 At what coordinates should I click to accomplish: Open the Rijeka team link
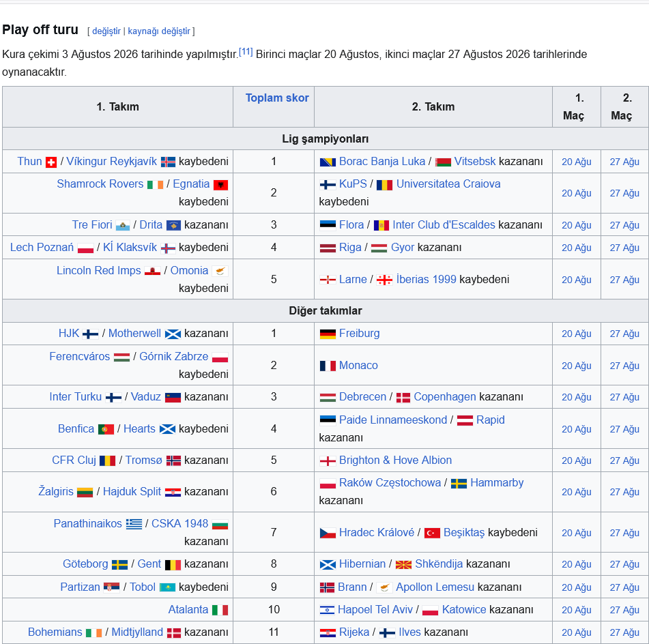pyautogui.click(x=354, y=632)
